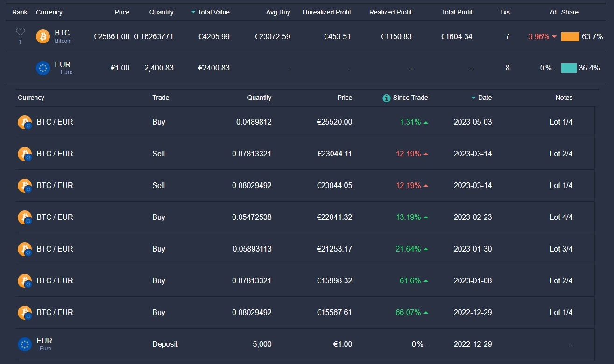Click the Lot 3/4 note
Screen dimensions: 614x364
tap(561, 249)
